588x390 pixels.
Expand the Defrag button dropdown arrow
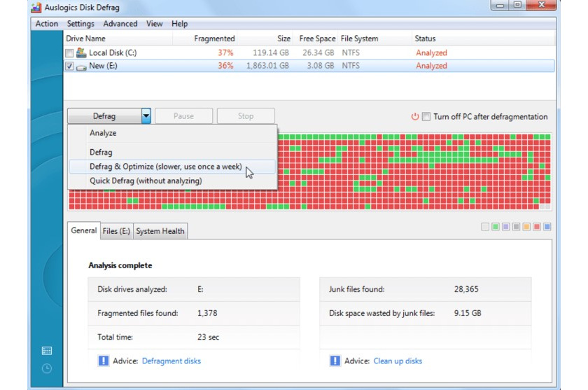(146, 116)
